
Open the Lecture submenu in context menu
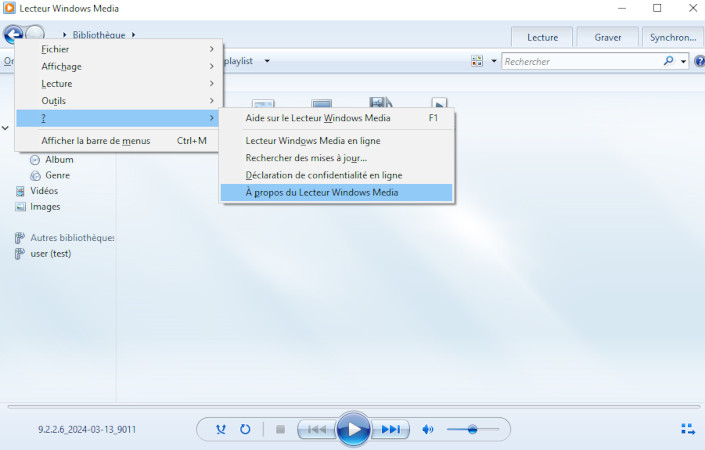point(117,84)
